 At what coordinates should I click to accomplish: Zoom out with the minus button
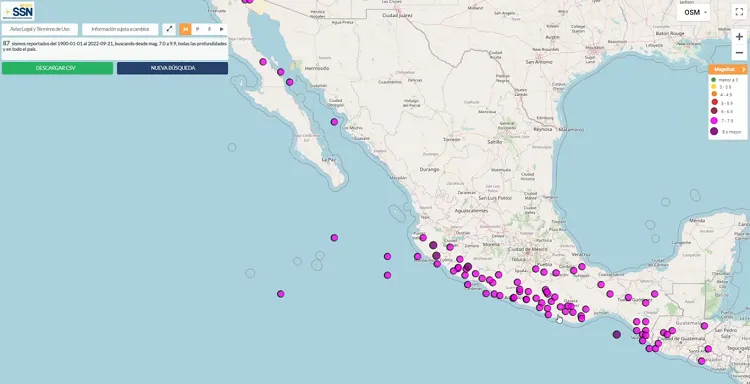tap(739, 53)
